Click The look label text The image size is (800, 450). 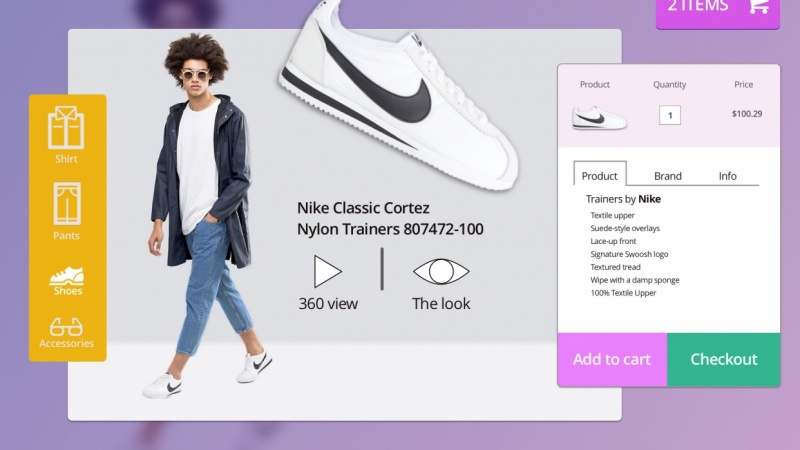click(x=441, y=304)
